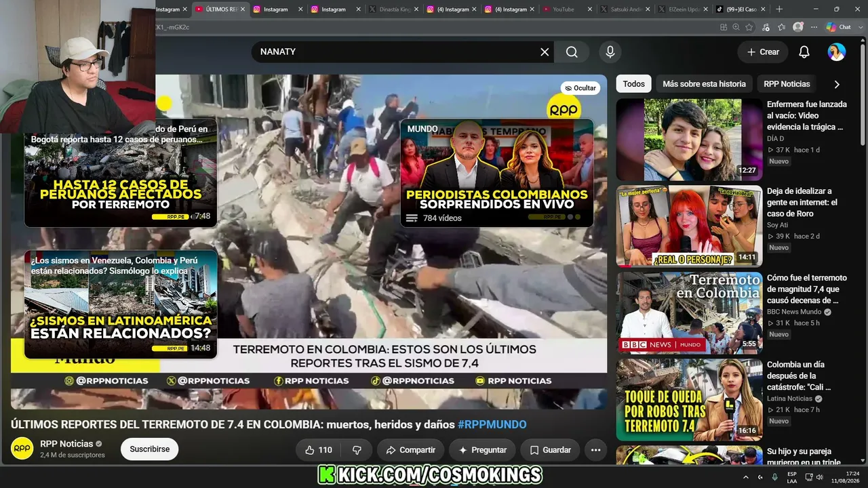
Task: Switch to the Satsuki Andre X tab
Action: (625, 9)
